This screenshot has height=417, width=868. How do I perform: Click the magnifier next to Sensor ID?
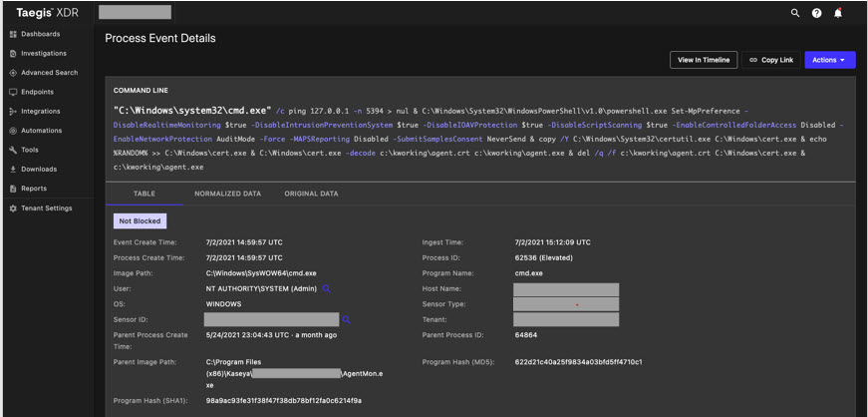click(346, 319)
